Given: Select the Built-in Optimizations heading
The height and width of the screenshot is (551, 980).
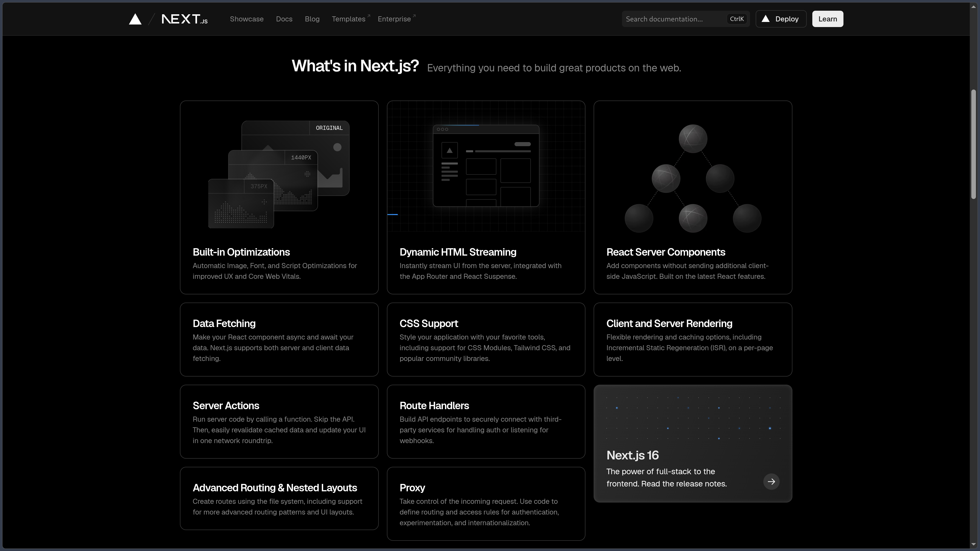Looking at the screenshot, I should tap(241, 252).
